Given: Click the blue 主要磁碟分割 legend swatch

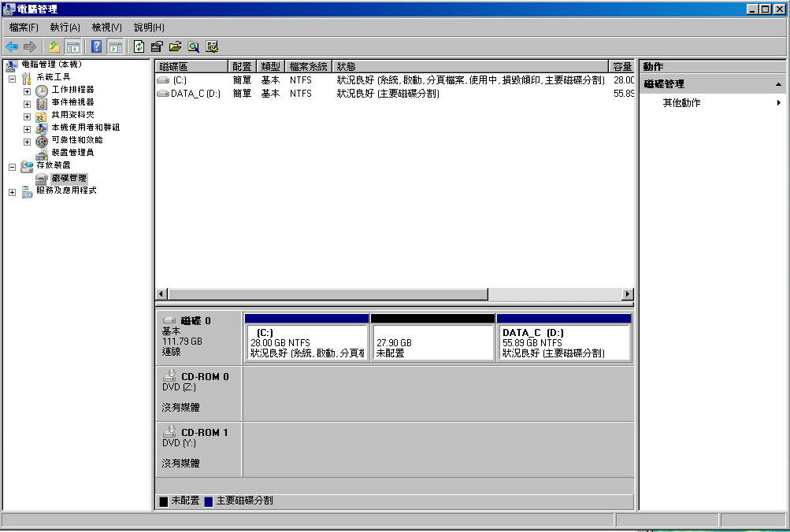Looking at the screenshot, I should pos(209,501).
